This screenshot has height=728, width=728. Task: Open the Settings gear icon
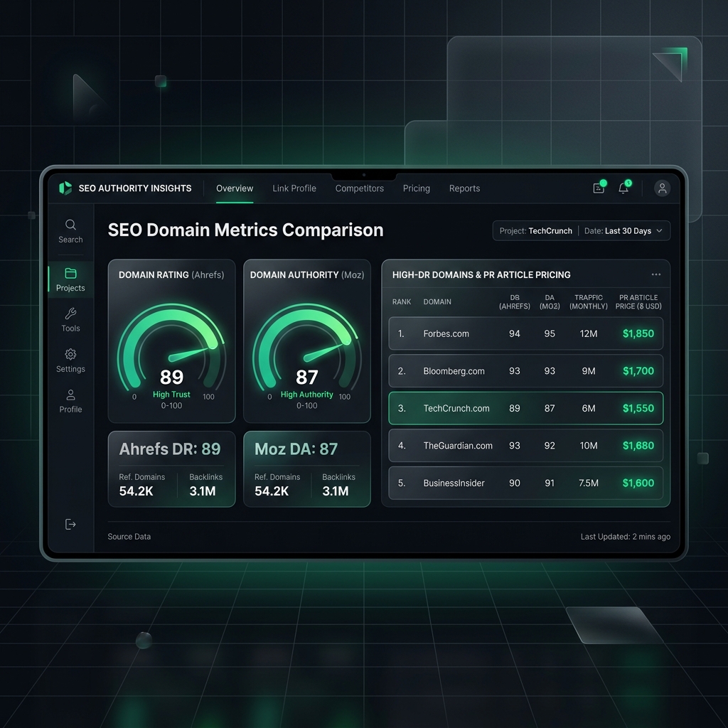tap(70, 354)
